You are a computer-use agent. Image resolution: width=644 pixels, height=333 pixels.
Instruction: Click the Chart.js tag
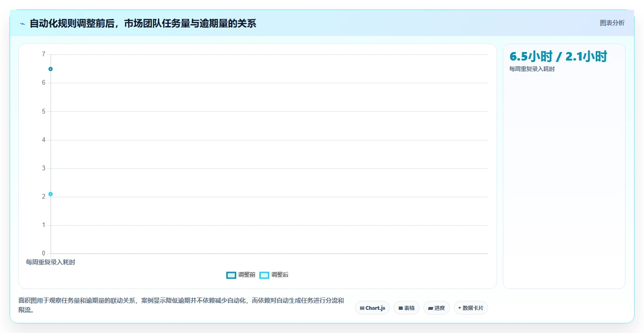pyautogui.click(x=372, y=308)
